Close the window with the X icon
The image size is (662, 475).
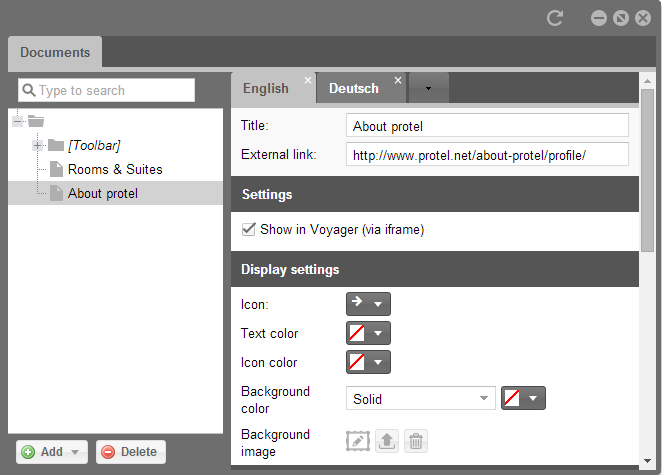click(643, 18)
